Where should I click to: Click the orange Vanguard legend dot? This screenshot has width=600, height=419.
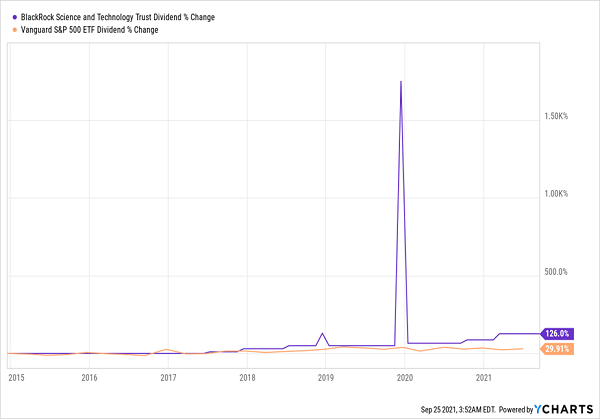point(15,30)
